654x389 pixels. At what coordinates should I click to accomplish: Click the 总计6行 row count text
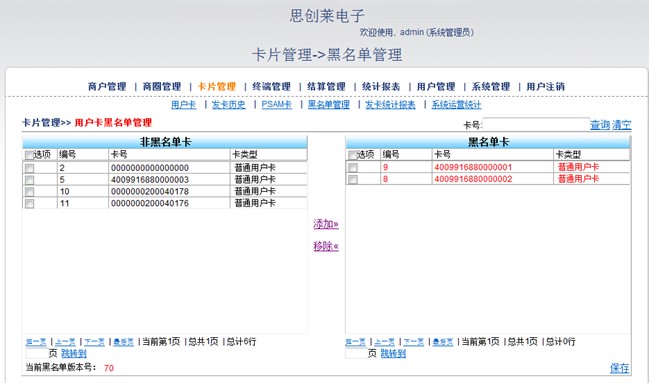tap(241, 342)
